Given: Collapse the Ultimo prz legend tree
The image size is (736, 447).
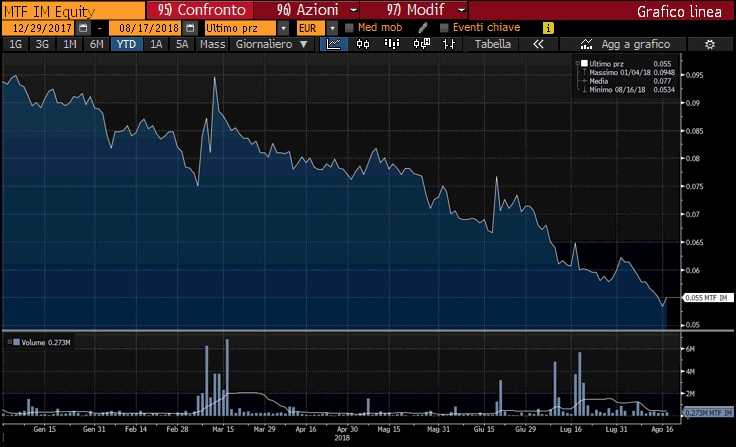Looking at the screenshot, I should tap(578, 63).
